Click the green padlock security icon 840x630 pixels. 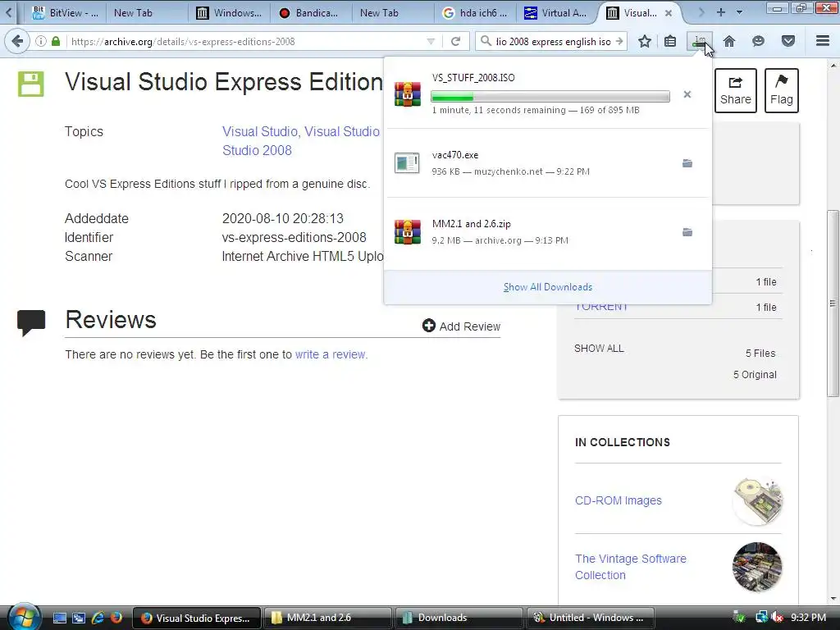(56, 41)
